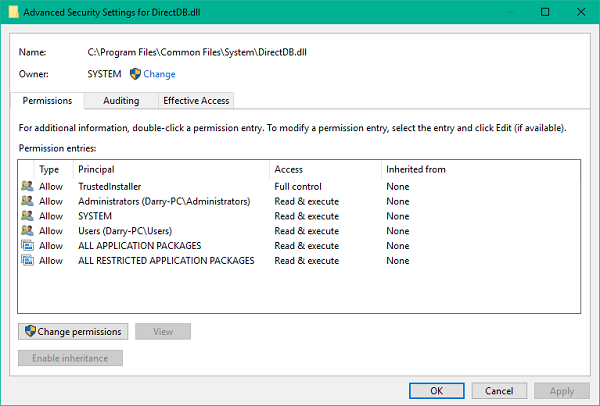Click the Administrators entry's group icon
This screenshot has width=600, height=406.
pos(27,201)
